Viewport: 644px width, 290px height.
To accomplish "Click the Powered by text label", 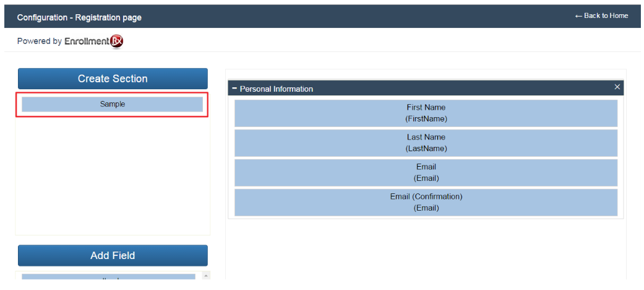I will pos(39,42).
